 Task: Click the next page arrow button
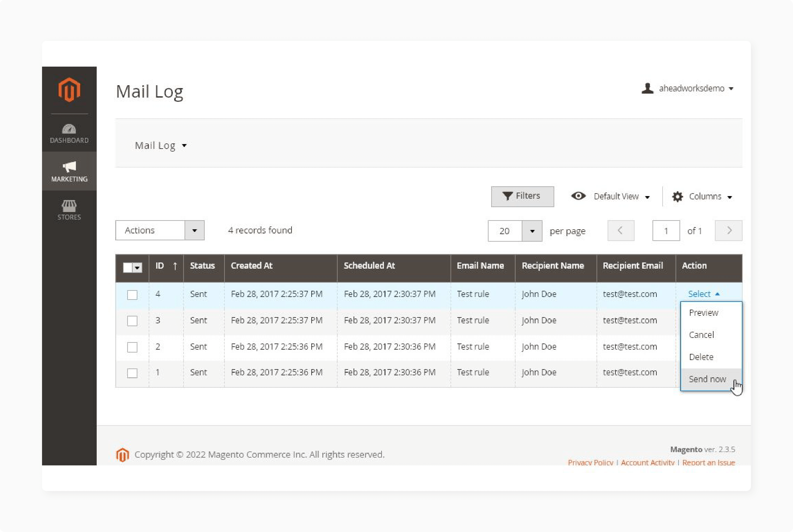coord(729,230)
